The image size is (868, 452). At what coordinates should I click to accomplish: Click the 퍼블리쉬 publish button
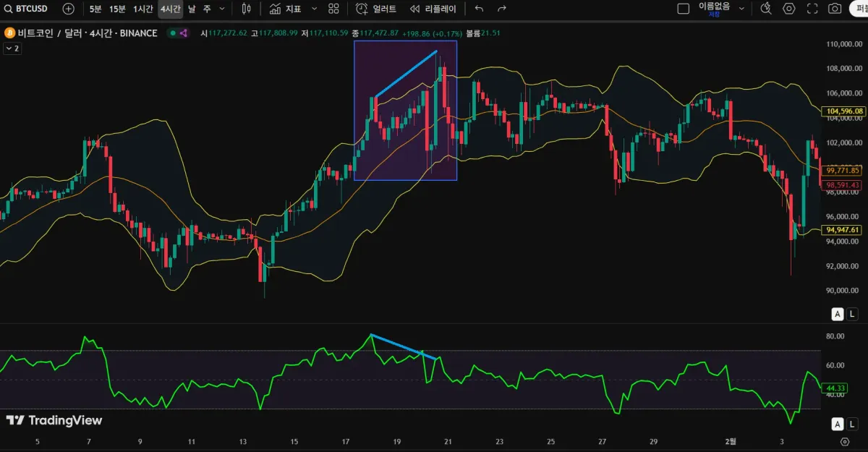[859, 9]
